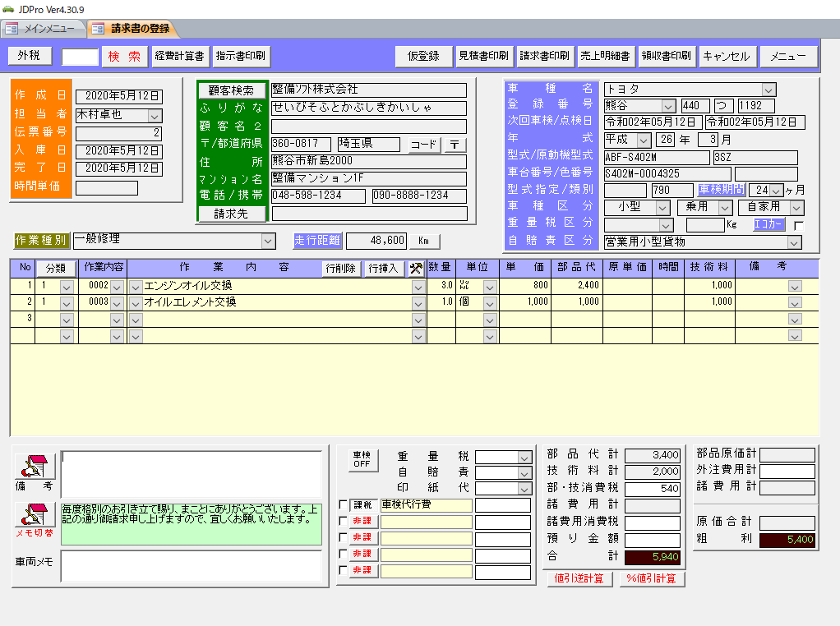Click the 〒 postal lookup button
This screenshot has width=840, height=626.
pos(455,145)
